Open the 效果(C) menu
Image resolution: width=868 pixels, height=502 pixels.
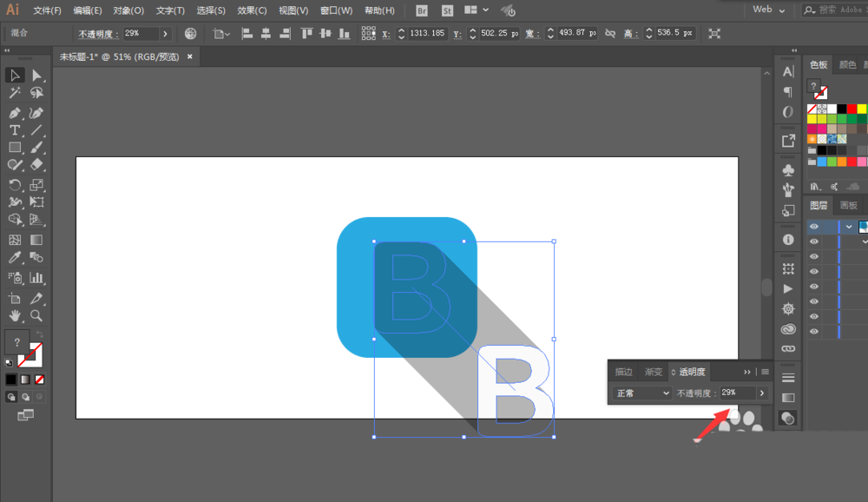click(x=252, y=10)
